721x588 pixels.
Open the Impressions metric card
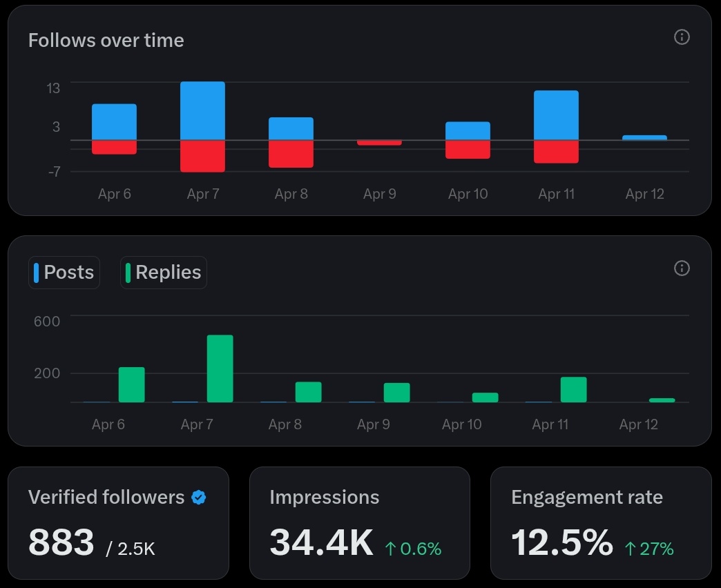[359, 522]
